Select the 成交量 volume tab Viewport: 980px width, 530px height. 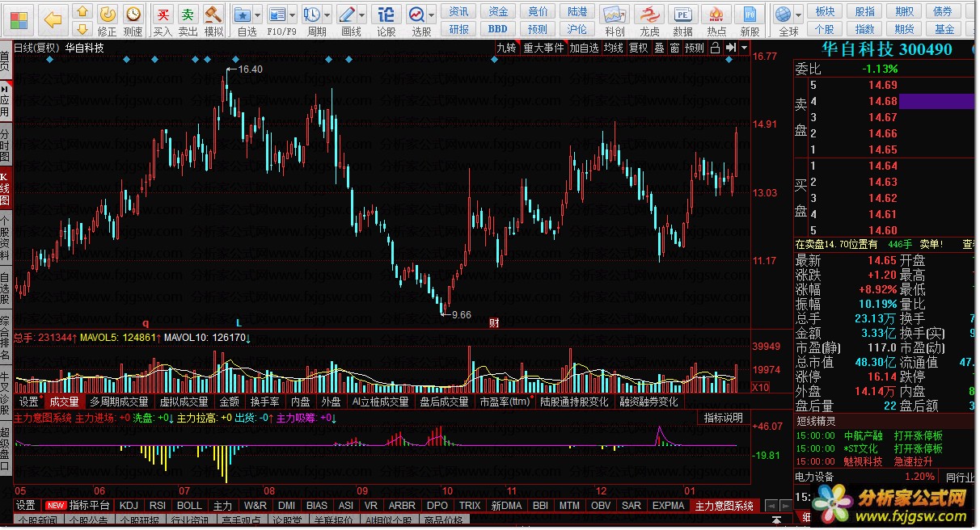pyautogui.click(x=64, y=402)
